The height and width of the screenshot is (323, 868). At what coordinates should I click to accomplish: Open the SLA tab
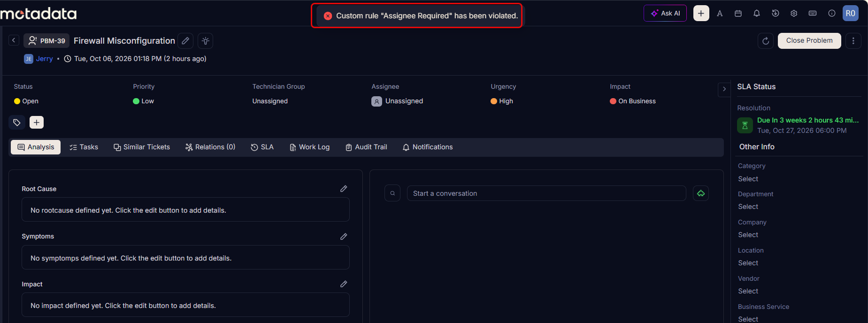262,147
